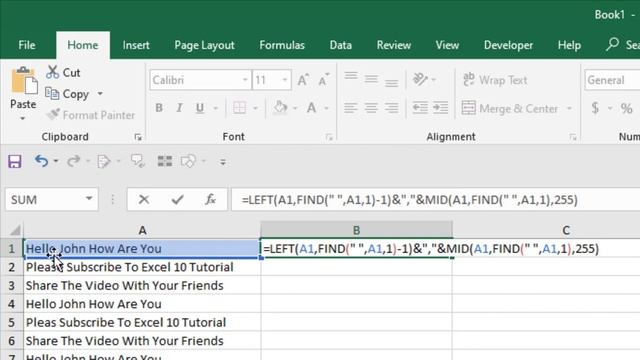Screen dimensions: 640x360
Task: Click inside the formula bar
Action: (436, 200)
